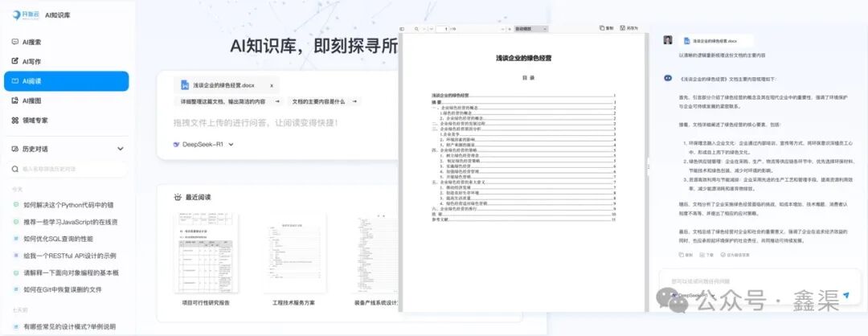Choose suggestion 文档的主要内容是什么
Image resolution: width=868 pixels, height=336 pixels.
click(x=324, y=102)
